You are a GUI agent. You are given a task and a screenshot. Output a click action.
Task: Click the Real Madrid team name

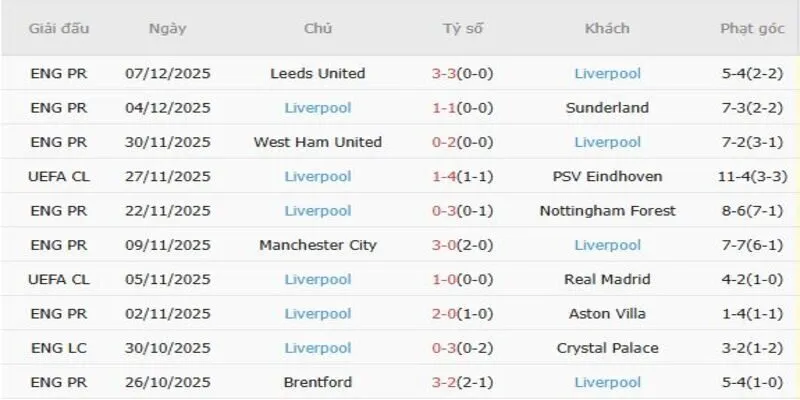click(x=607, y=279)
